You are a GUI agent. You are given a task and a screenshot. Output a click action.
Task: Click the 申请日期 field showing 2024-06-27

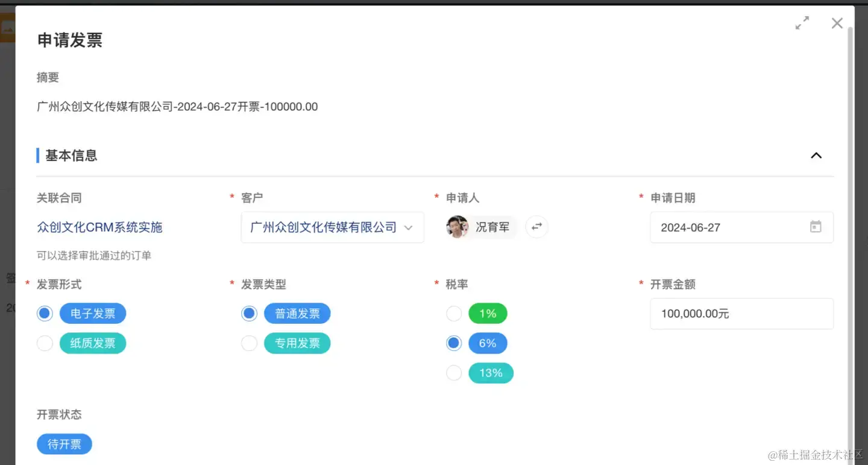point(742,227)
